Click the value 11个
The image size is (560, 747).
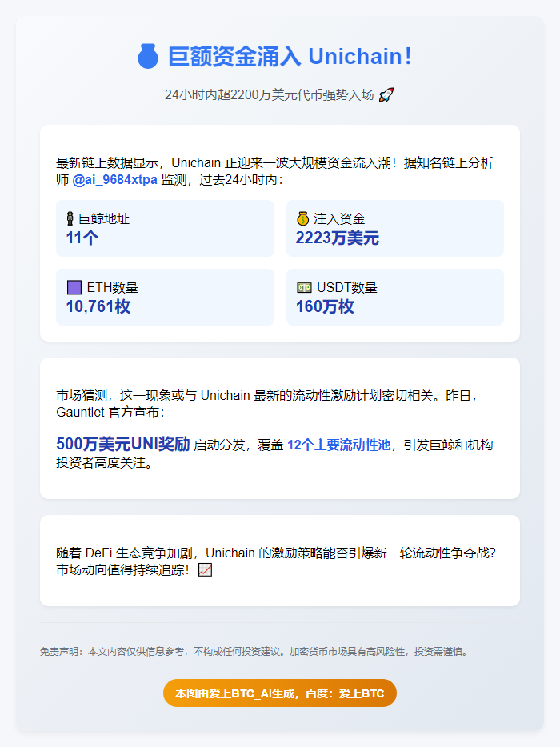tap(82, 238)
